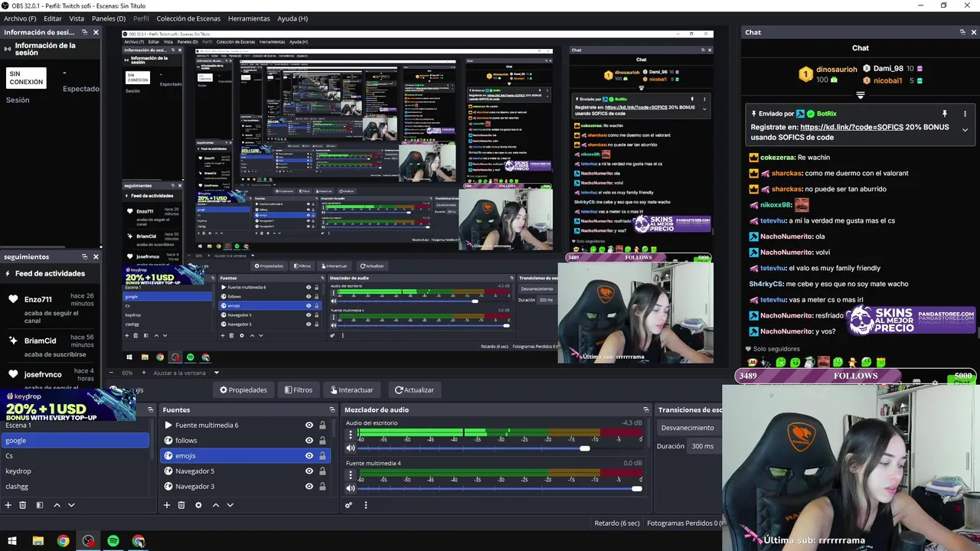This screenshot has width=980, height=551.
Task: Mute Fuente multimedia 4 speaker icon
Action: click(351, 488)
